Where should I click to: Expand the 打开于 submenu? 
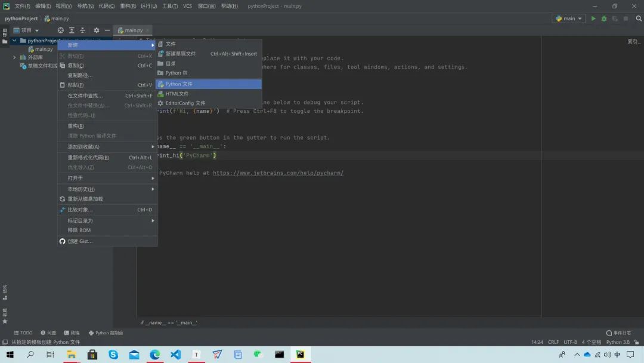coord(107,179)
